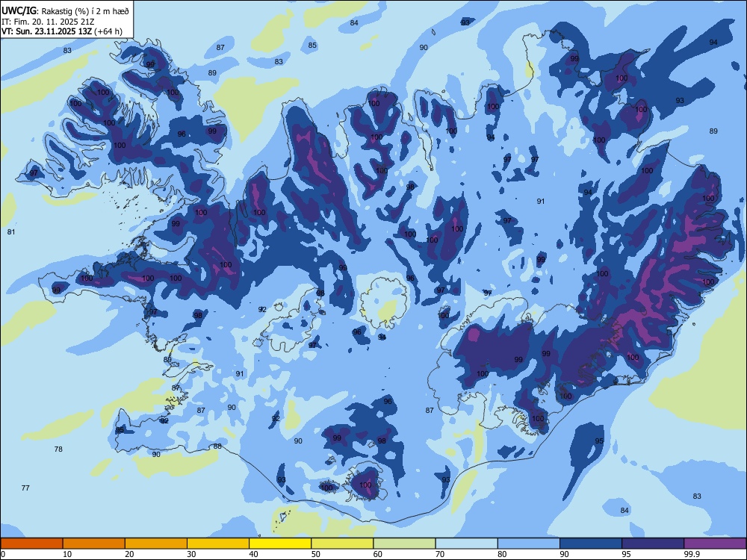Click the medium blue 90–95 legend band
The height and width of the screenshot is (560, 747).
pyautogui.click(x=591, y=544)
